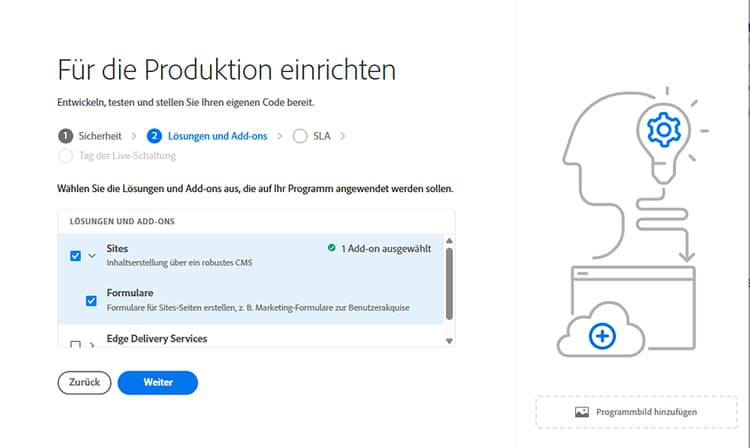
Task: Select the Lösungen und Add-ons step
Action: (207, 136)
